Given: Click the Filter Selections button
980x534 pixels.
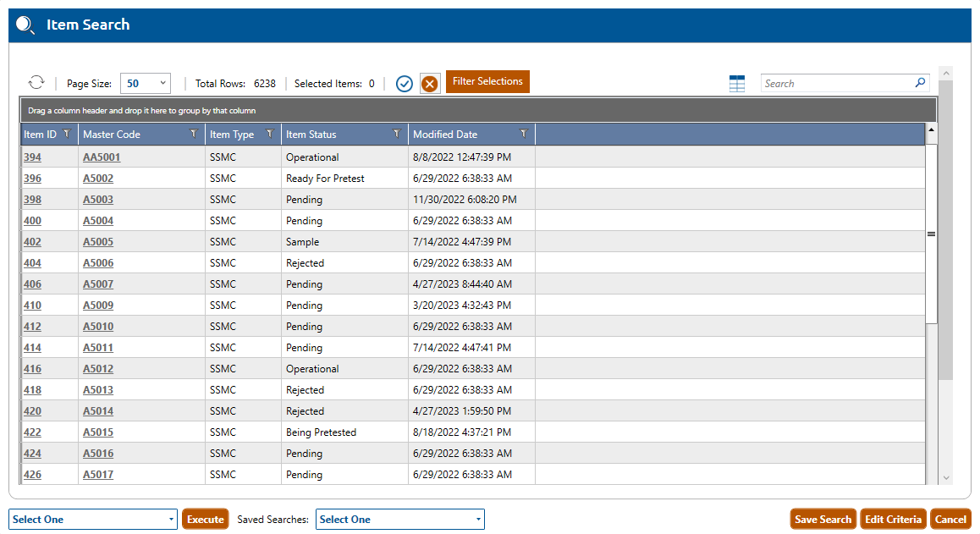Looking at the screenshot, I should coord(487,81).
